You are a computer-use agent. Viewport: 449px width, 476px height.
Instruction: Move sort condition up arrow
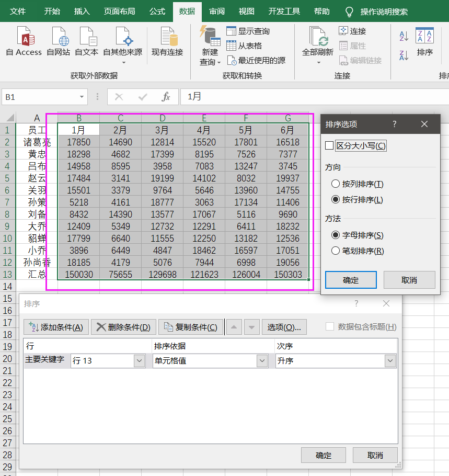234,327
